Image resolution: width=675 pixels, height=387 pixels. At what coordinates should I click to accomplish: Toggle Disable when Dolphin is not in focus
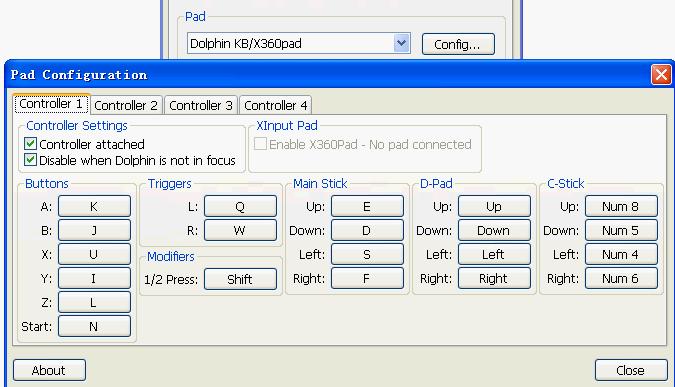click(x=30, y=160)
